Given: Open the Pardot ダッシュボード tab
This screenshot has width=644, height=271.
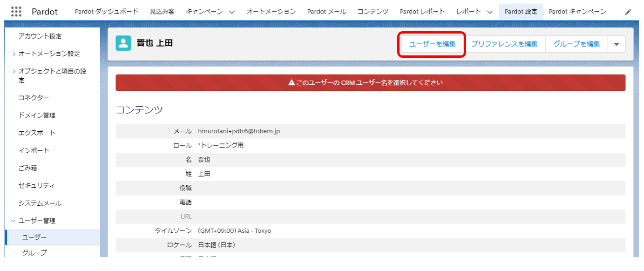Looking at the screenshot, I should 107,12.
